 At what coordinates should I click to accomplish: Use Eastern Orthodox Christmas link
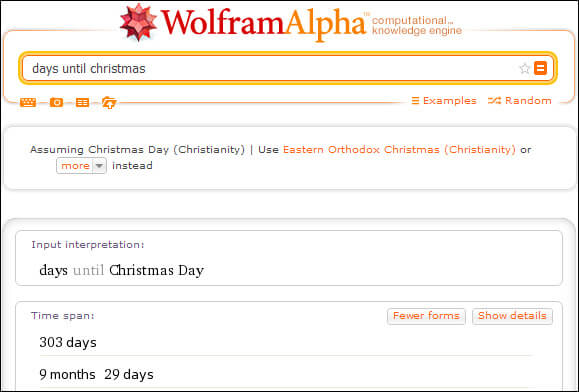399,149
